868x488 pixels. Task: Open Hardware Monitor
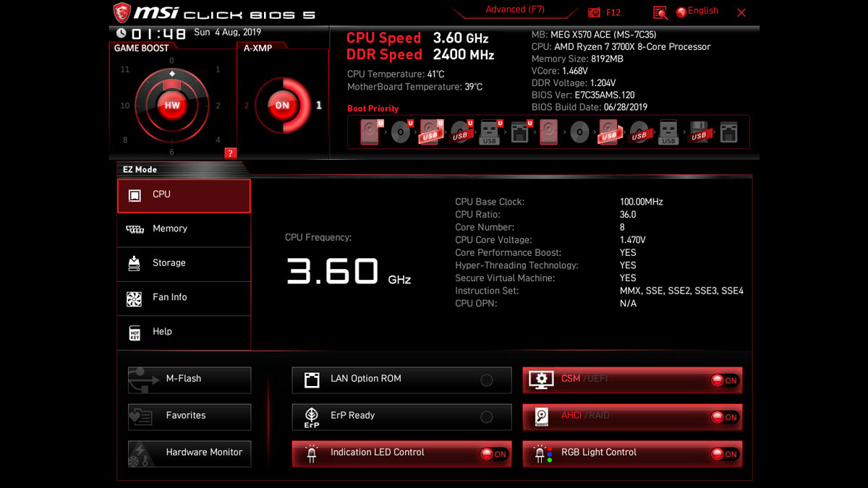pyautogui.click(x=190, y=453)
